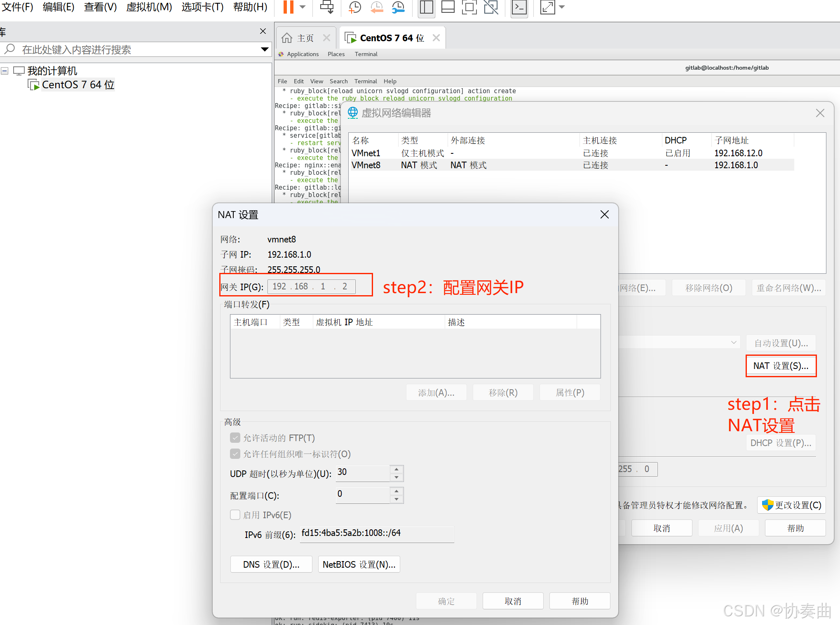Image resolution: width=840 pixels, height=625 pixels.
Task: Click the orange pause VM icon
Action: coord(288,7)
